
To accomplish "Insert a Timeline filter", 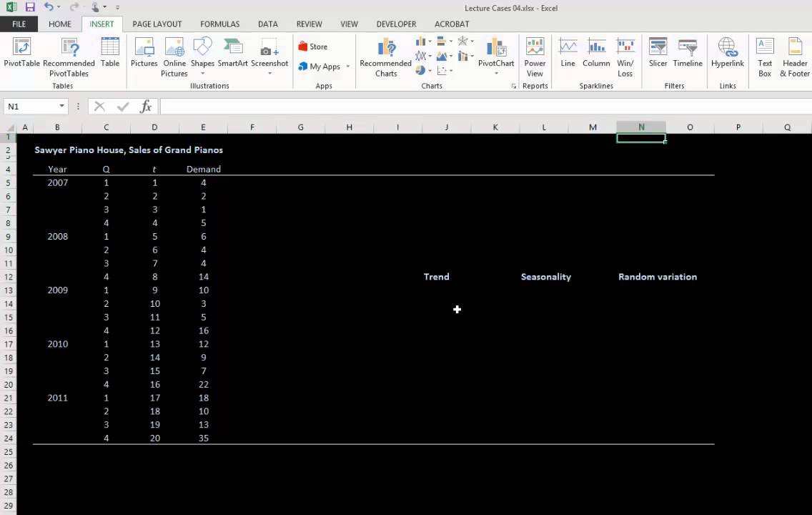I will point(687,53).
